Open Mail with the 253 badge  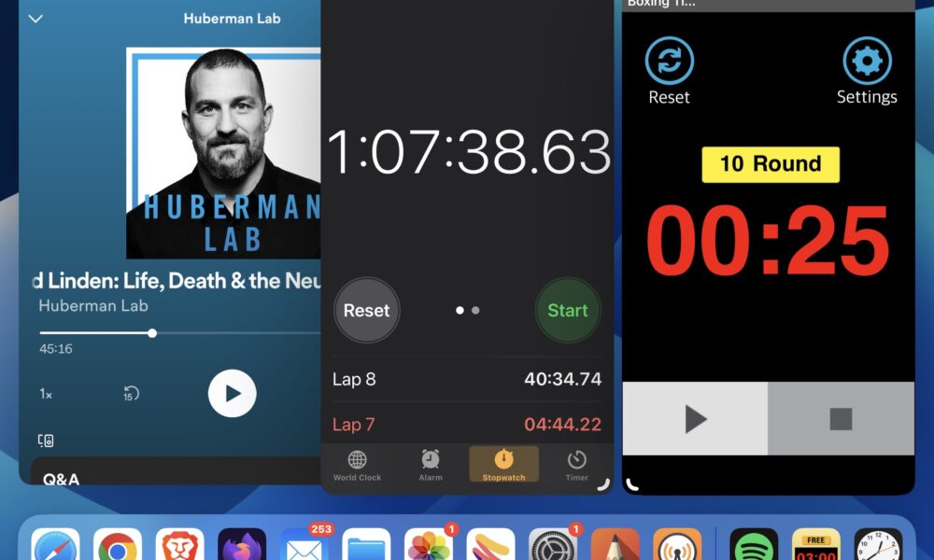(304, 544)
